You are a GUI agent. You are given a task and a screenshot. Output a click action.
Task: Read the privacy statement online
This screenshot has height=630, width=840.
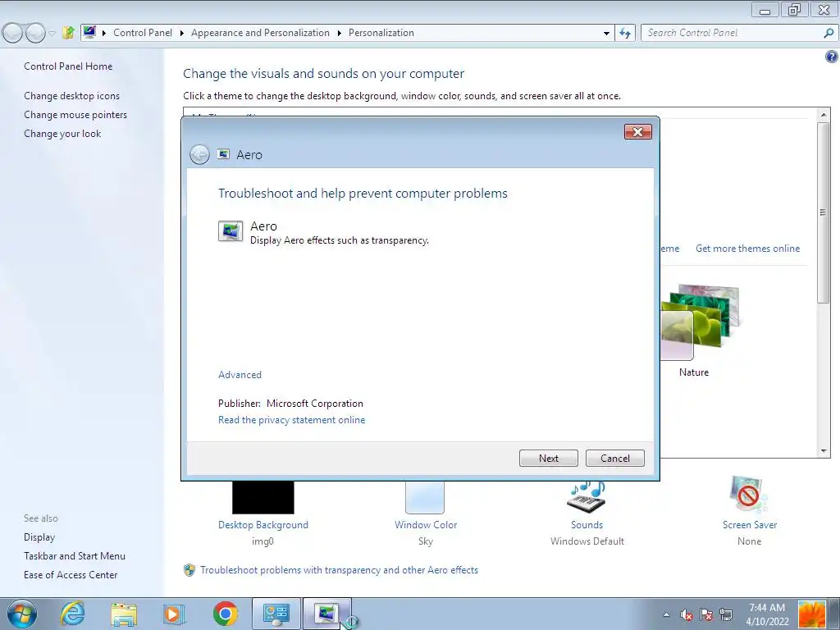pyautogui.click(x=291, y=420)
